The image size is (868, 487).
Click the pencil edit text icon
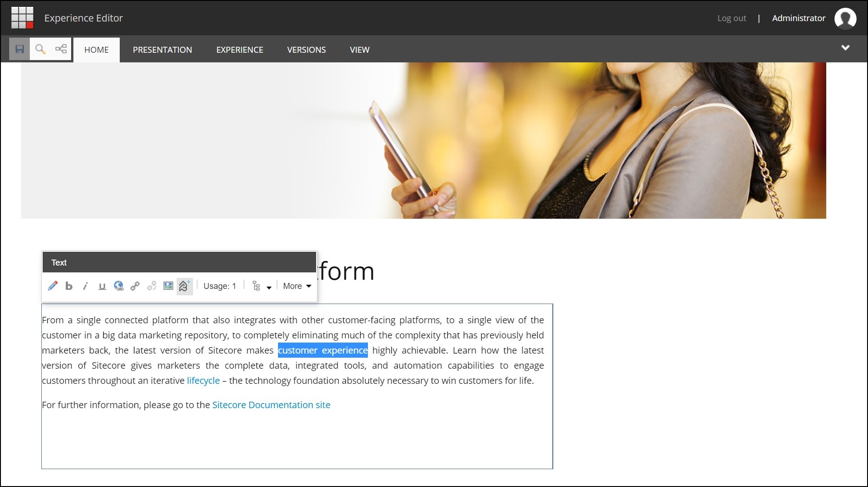tap(53, 286)
